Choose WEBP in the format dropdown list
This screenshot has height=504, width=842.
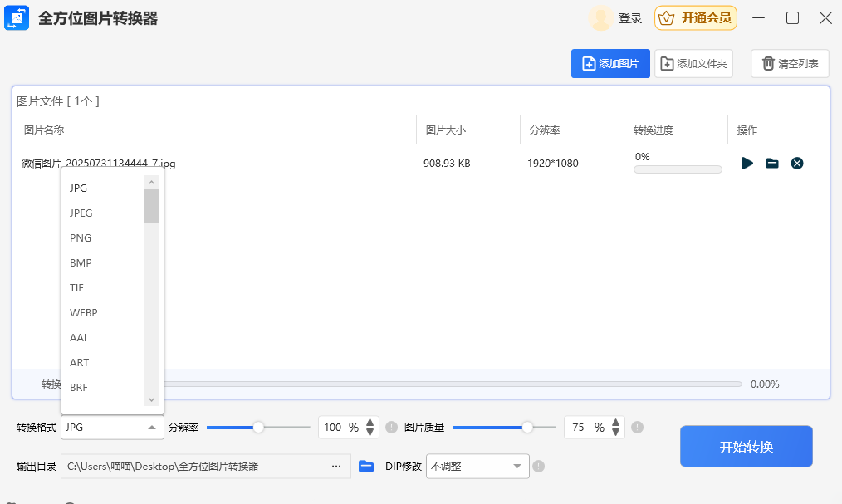(83, 313)
